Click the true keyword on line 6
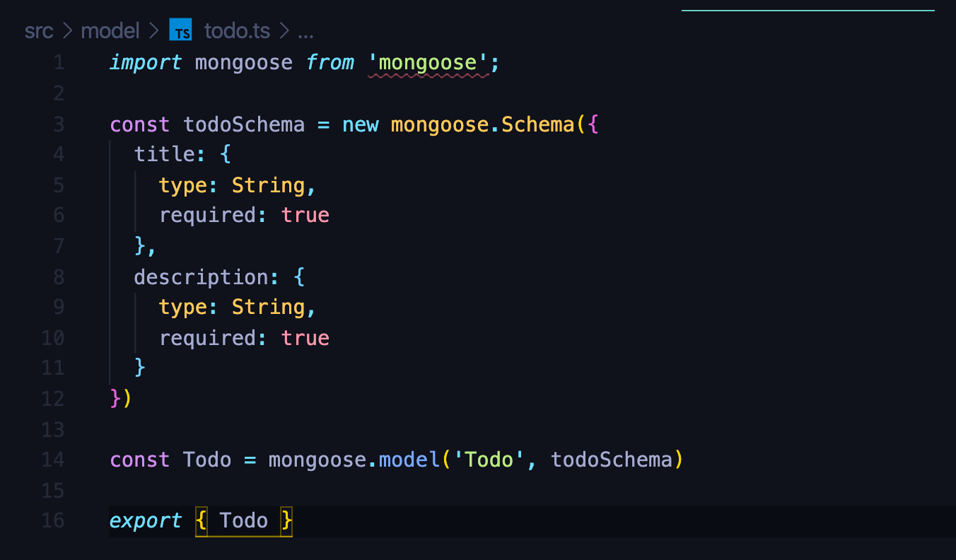 305,215
